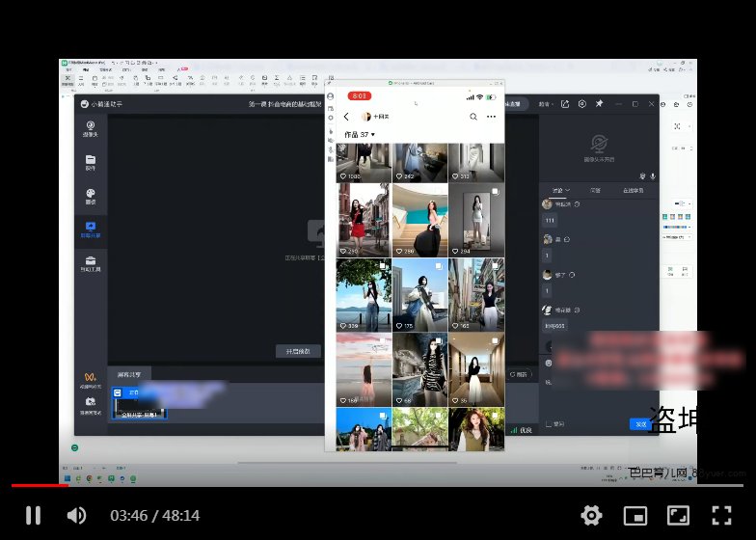Open the three-dot more menu in phone
The height and width of the screenshot is (540, 756).
click(492, 117)
